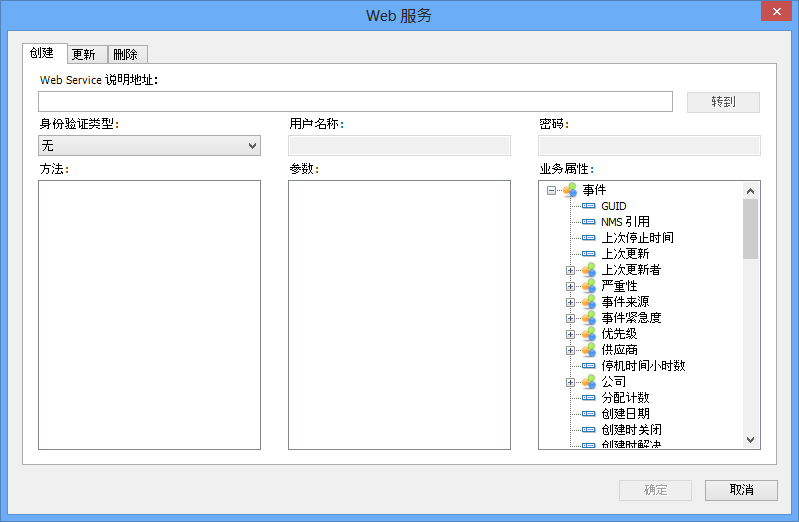Select the 上次停止时间 tree item
799x522 pixels.
pyautogui.click(x=637, y=238)
